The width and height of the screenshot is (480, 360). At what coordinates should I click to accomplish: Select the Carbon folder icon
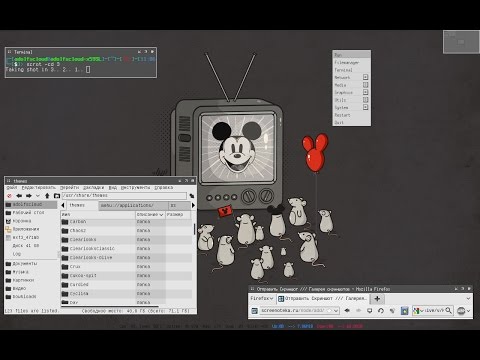coord(65,222)
